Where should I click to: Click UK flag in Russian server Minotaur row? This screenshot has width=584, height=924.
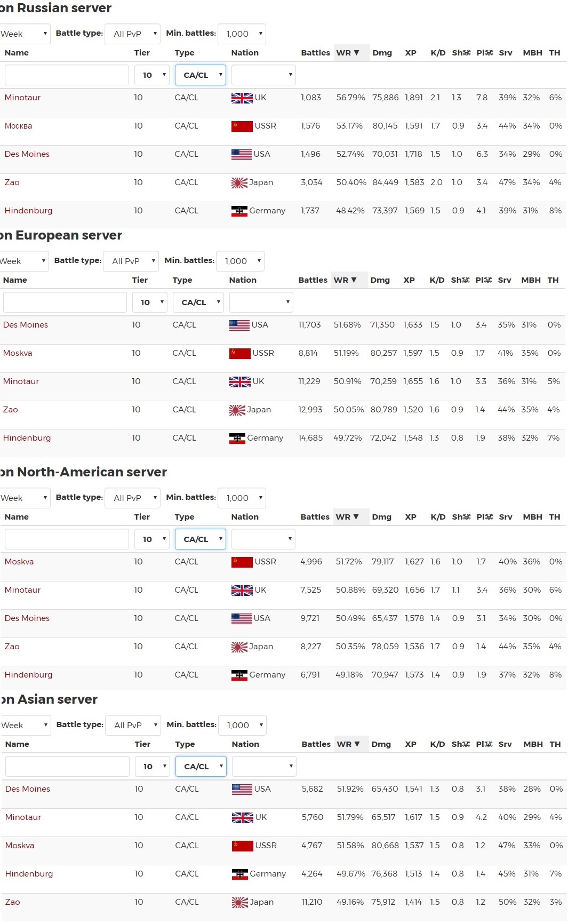point(242,98)
